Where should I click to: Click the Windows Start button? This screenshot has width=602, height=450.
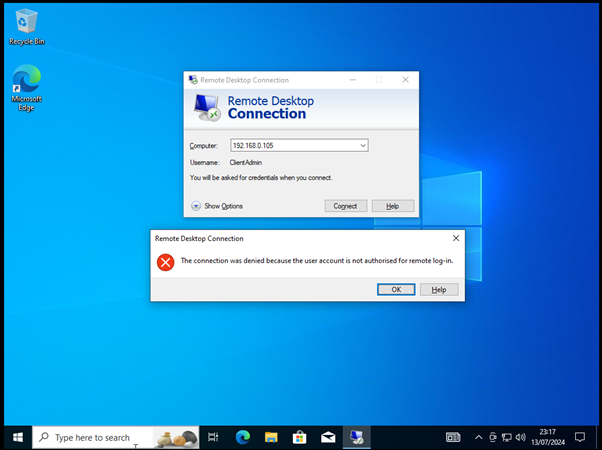tap(17, 437)
